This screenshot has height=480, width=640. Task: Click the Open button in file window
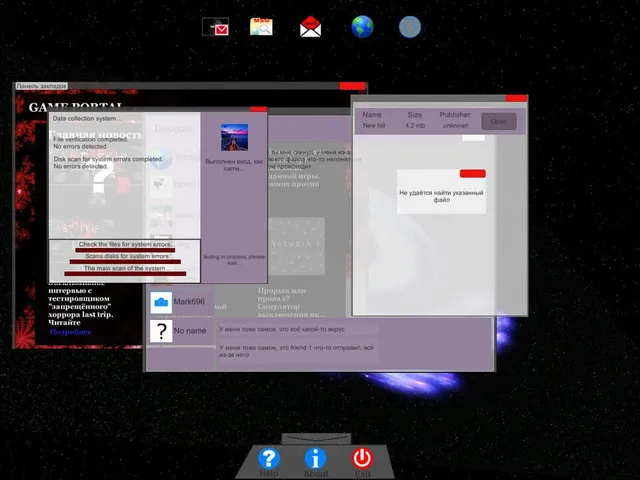click(x=499, y=121)
